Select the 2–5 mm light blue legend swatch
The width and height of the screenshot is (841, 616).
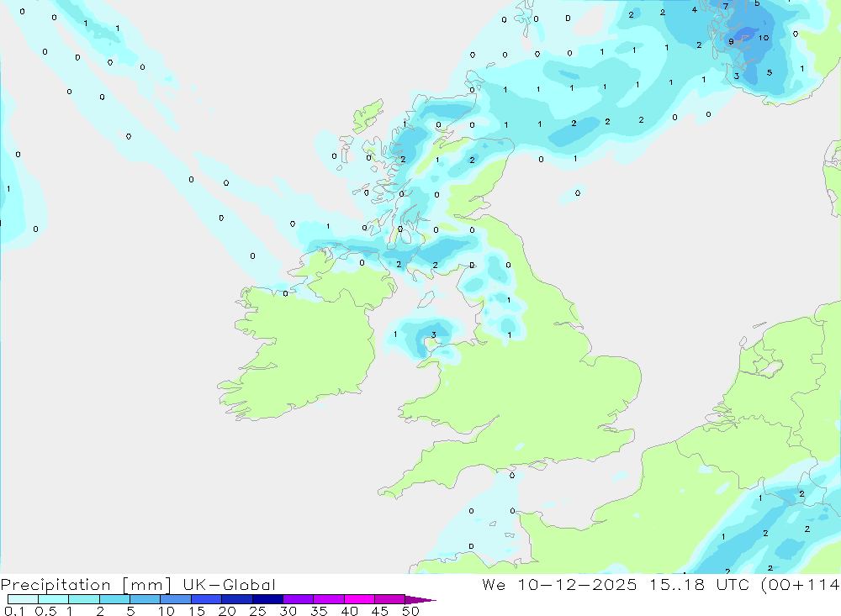tap(114, 599)
